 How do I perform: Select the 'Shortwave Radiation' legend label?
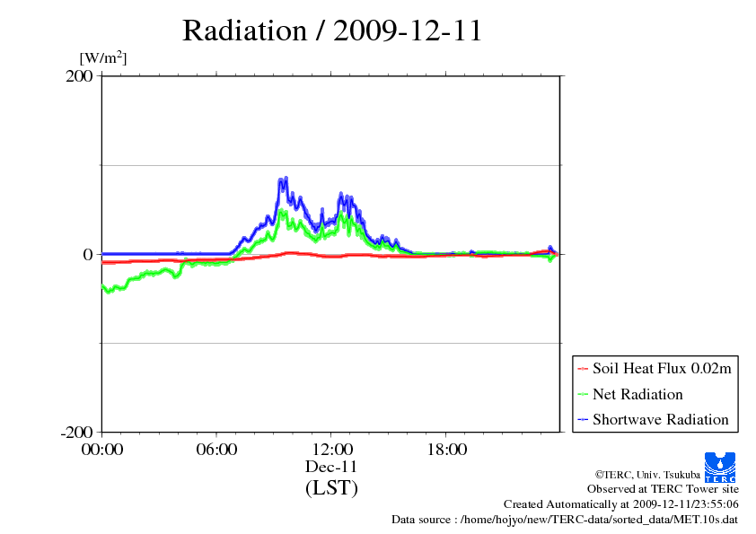(661, 419)
